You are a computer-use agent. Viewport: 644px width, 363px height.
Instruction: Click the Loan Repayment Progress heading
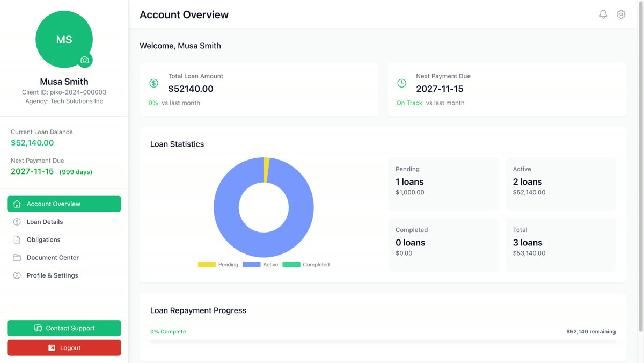[x=198, y=310]
